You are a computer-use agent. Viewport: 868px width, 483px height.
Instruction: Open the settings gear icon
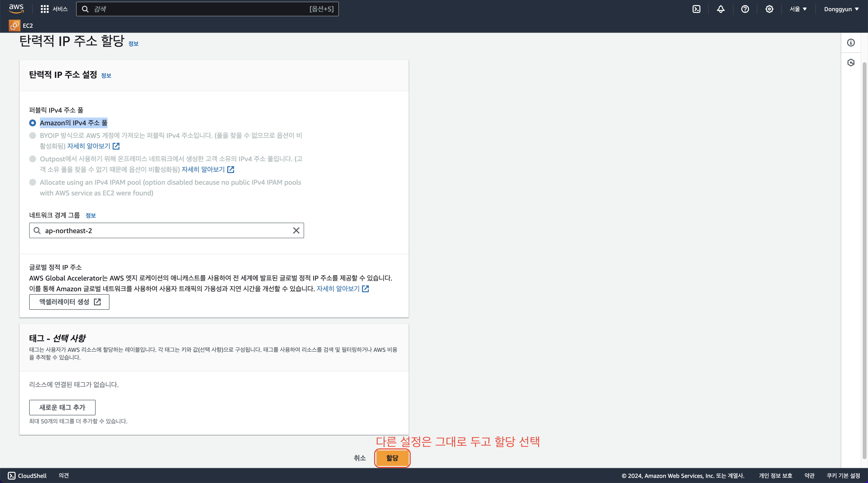[x=769, y=9]
